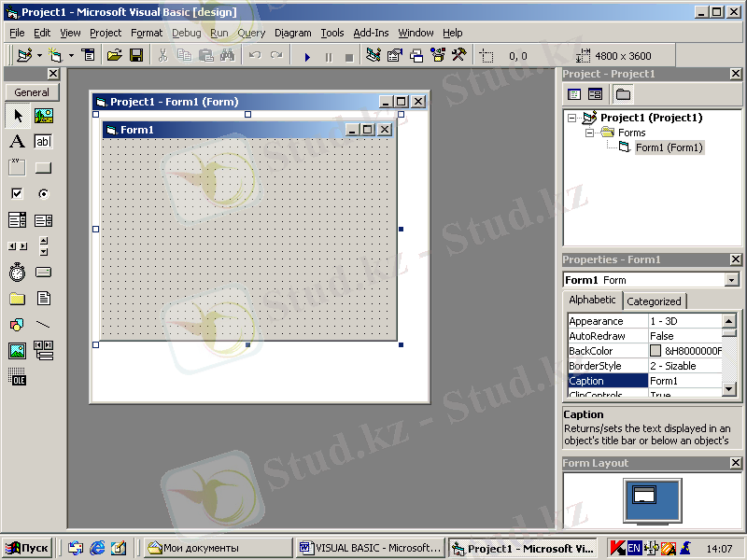
Task: Open Form Layout Window from toolbar
Action: [x=416, y=56]
